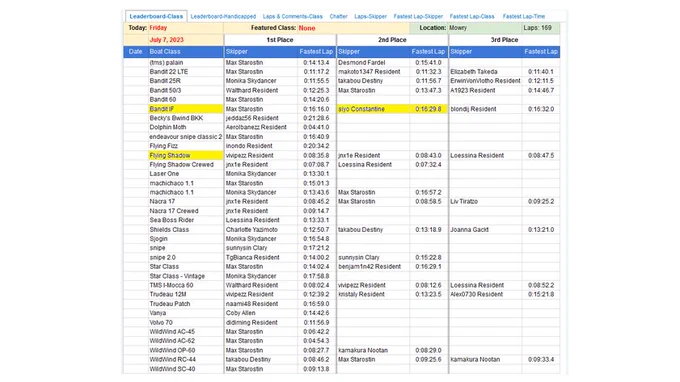Switch to Leaderboard-Handicapped tab
Viewport: 680px width, 382px height.
point(223,16)
